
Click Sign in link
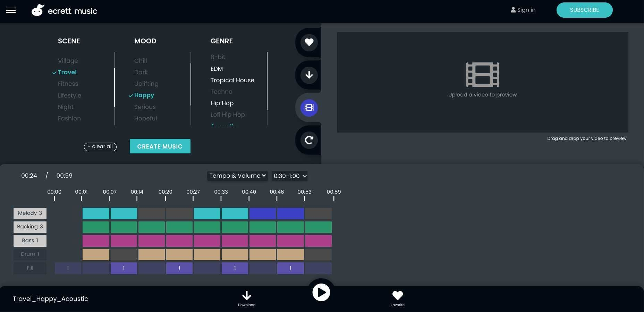point(523,10)
